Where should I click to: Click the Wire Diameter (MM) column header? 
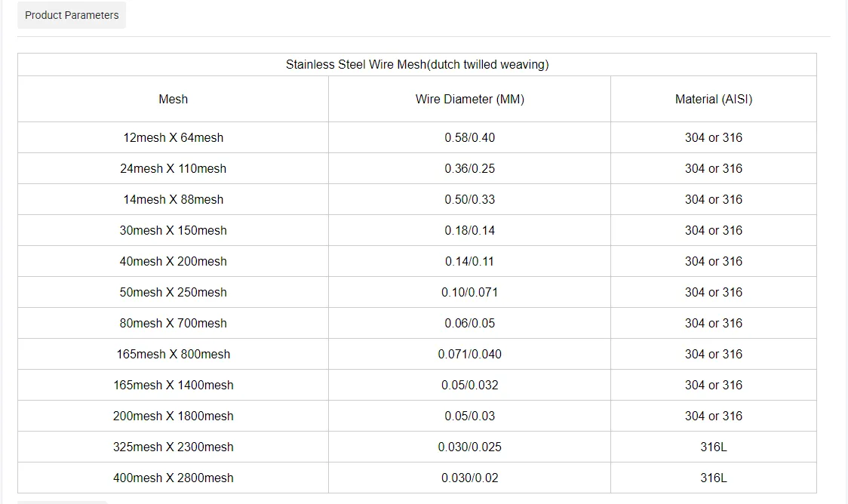click(x=469, y=99)
